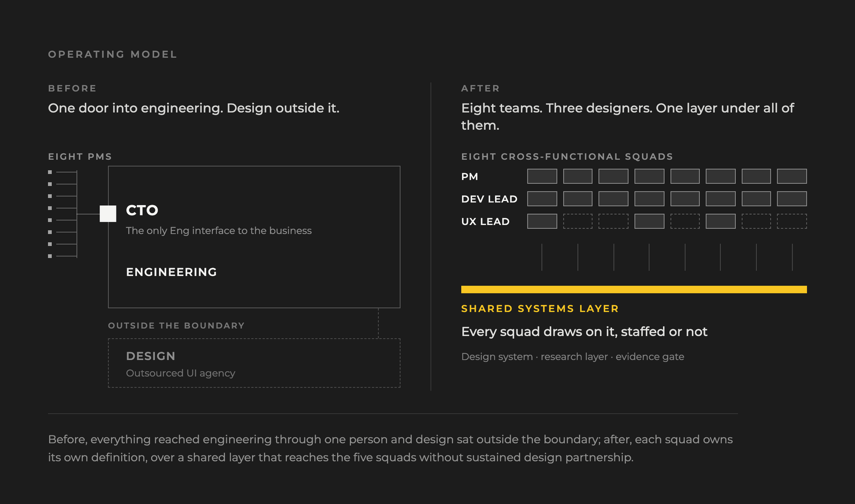Click the second dashed UX LEAD box
Viewport: 855px width, 504px height.
[x=613, y=221]
